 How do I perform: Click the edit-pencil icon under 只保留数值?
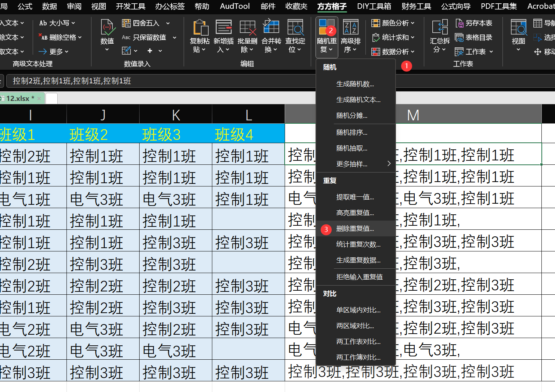tap(126, 51)
